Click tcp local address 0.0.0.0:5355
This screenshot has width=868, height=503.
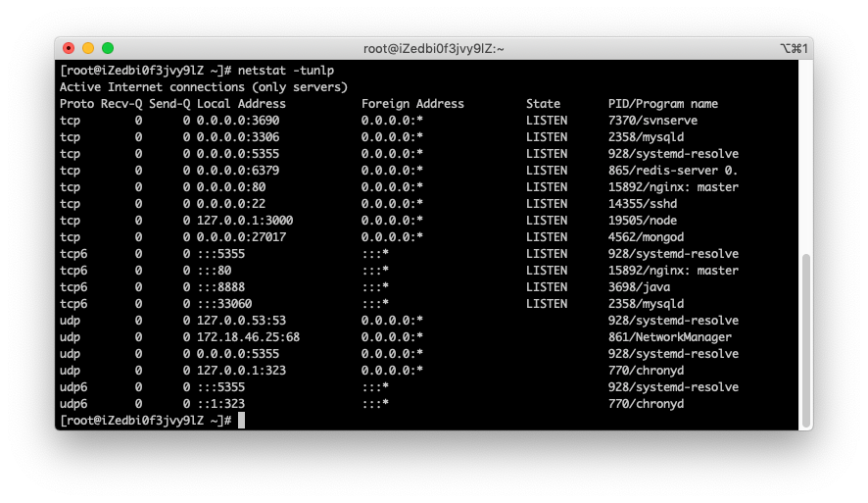(x=238, y=153)
